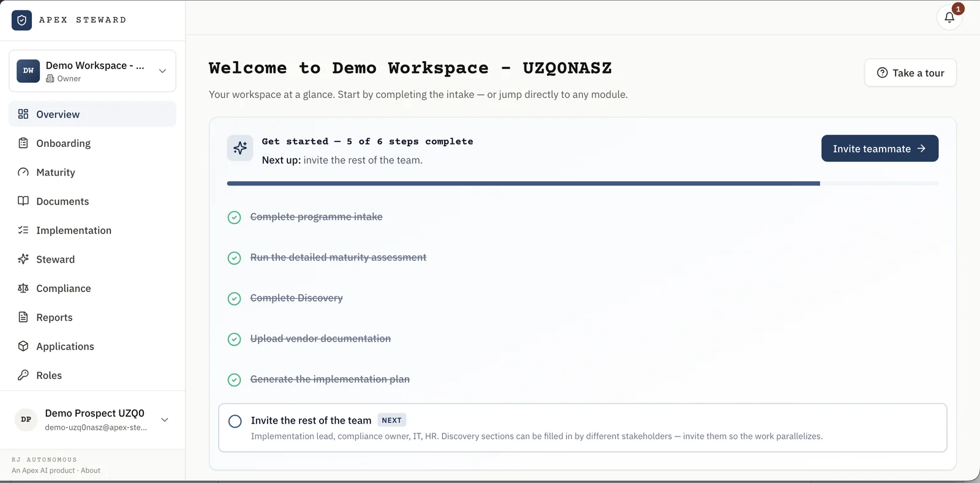Click the Onboarding clipboard icon
This screenshot has width=980, height=483.
(23, 143)
